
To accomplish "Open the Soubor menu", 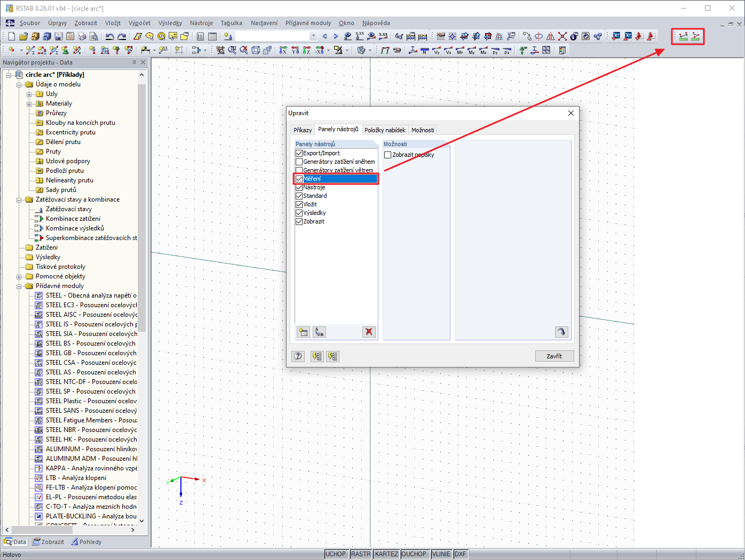I will click(x=30, y=23).
